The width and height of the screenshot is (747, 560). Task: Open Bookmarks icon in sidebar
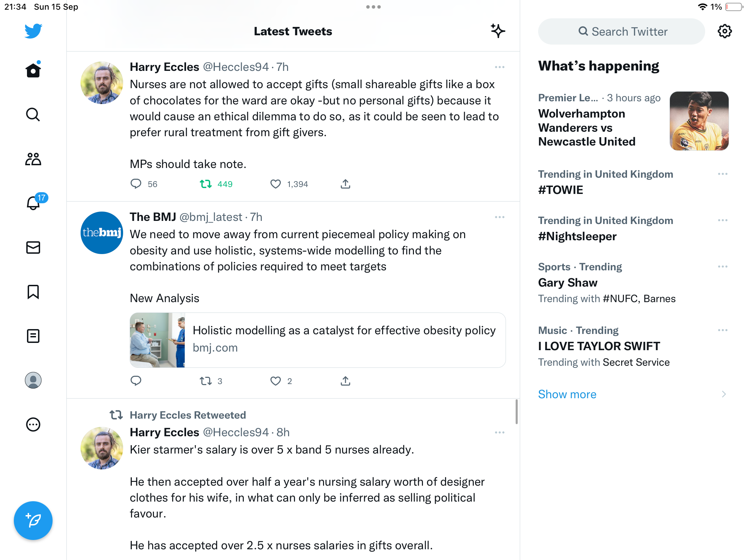point(33,292)
